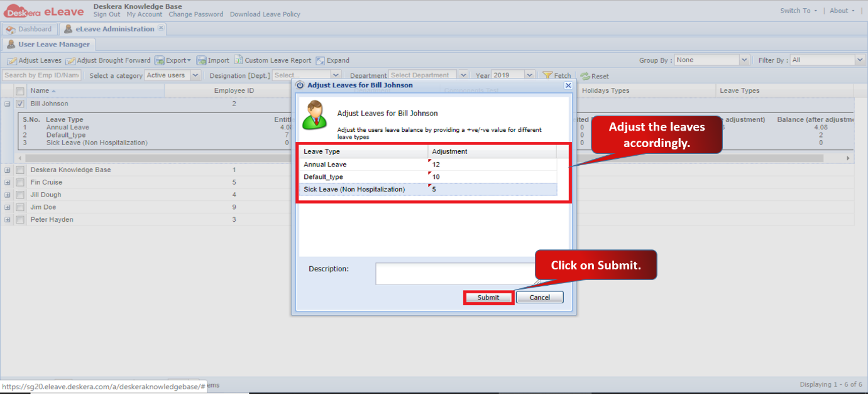This screenshot has width=868, height=395.
Task: Click Download Leave Policy link
Action: tap(265, 14)
